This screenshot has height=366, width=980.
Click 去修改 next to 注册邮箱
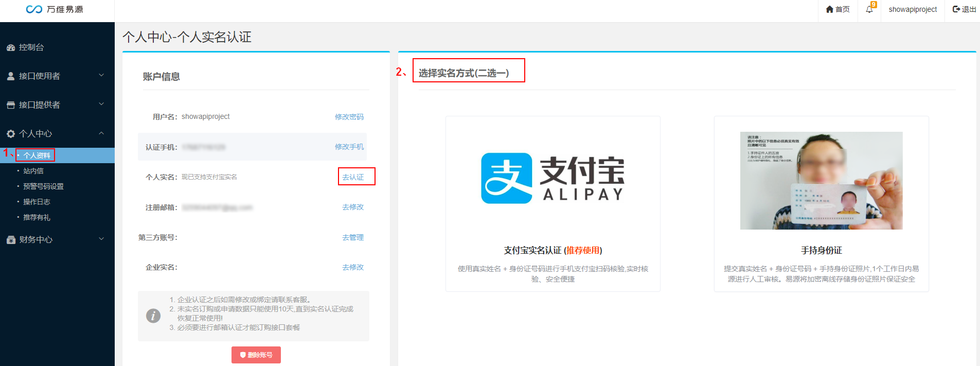(353, 207)
